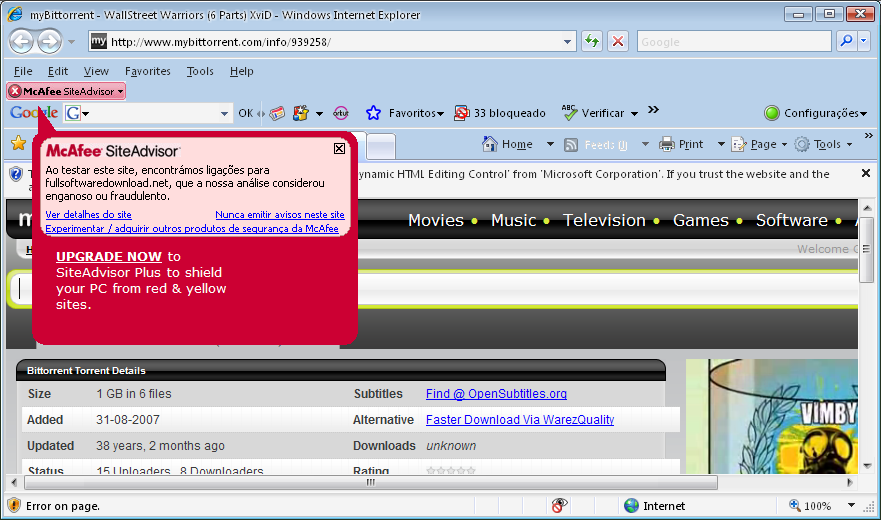
Task: Click 'Nunca emitir avisos neste site' link
Action: pos(280,214)
